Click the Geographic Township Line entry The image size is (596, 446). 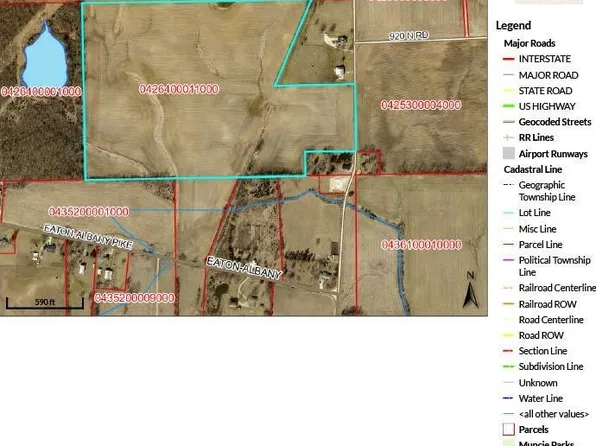[x=539, y=191]
